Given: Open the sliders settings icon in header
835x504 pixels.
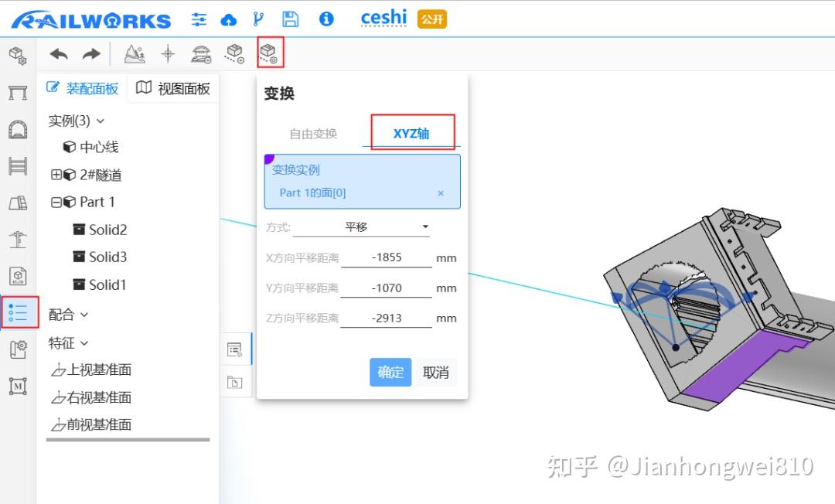Looking at the screenshot, I should tap(199, 19).
